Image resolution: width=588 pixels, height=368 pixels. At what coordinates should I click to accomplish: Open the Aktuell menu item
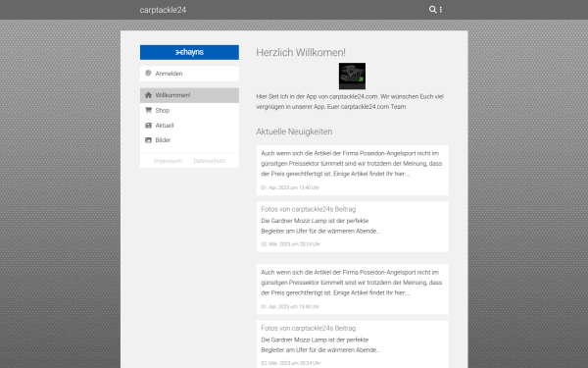[189, 126]
